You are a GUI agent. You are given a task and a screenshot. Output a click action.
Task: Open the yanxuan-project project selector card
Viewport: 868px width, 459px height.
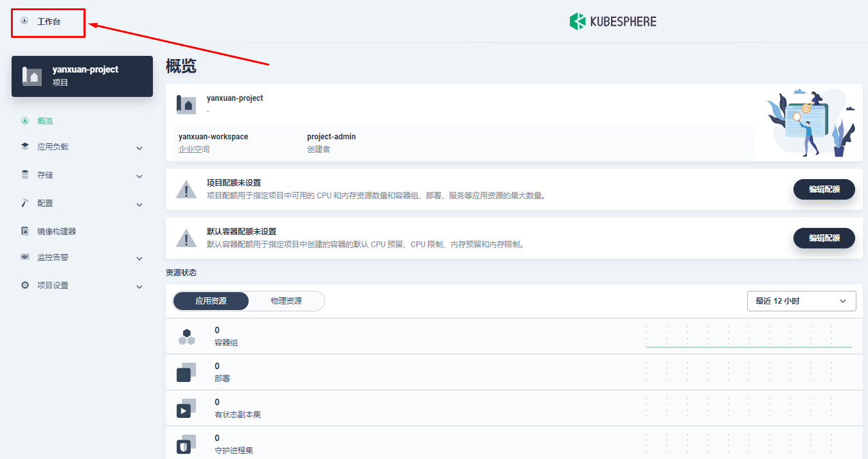click(x=82, y=76)
